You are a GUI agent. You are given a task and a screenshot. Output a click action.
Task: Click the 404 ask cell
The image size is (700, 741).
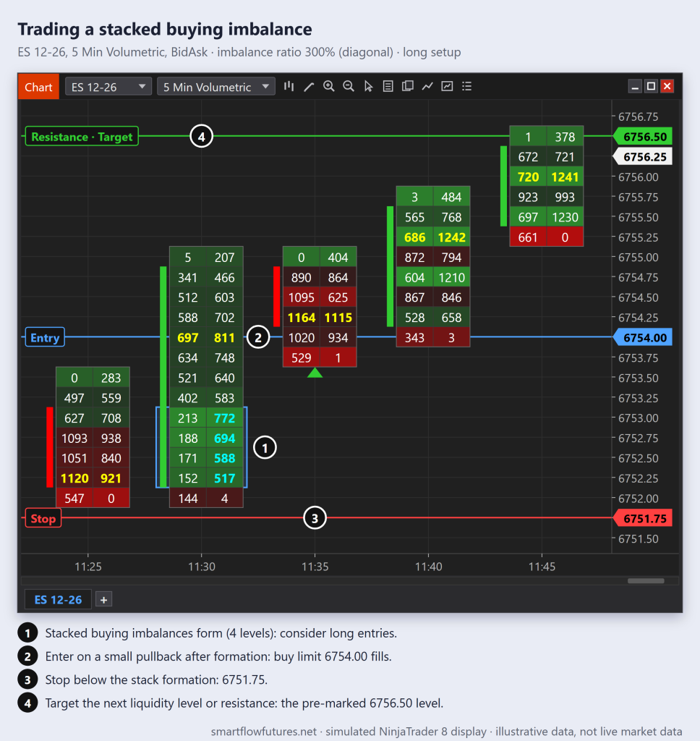[x=338, y=258]
